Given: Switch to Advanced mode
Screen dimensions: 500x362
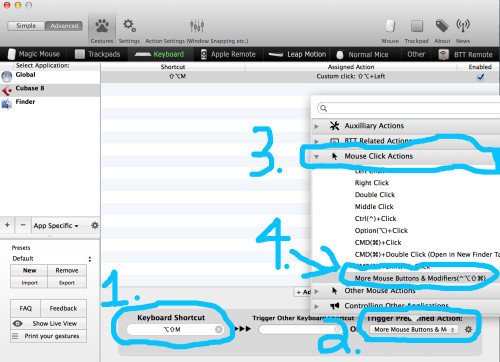Looking at the screenshot, I should (64, 26).
